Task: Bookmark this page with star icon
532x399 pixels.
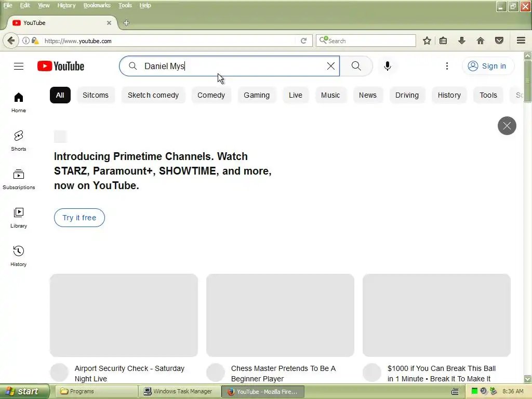Action: [x=427, y=41]
